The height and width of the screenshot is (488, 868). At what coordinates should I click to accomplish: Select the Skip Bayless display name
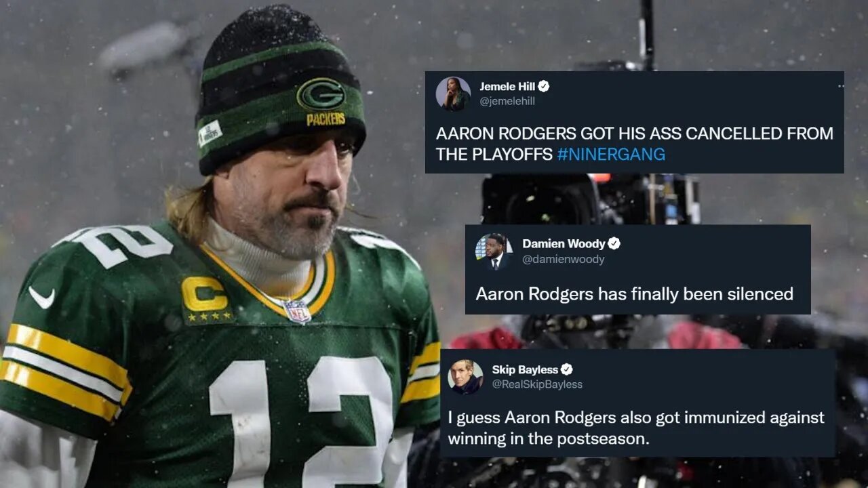pyautogui.click(x=525, y=369)
